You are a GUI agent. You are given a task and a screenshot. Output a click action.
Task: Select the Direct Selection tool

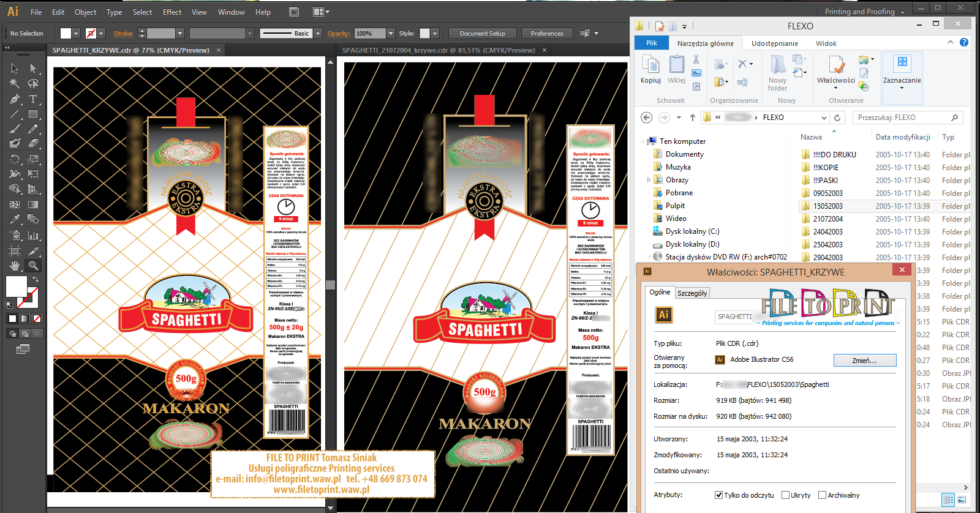(33, 68)
